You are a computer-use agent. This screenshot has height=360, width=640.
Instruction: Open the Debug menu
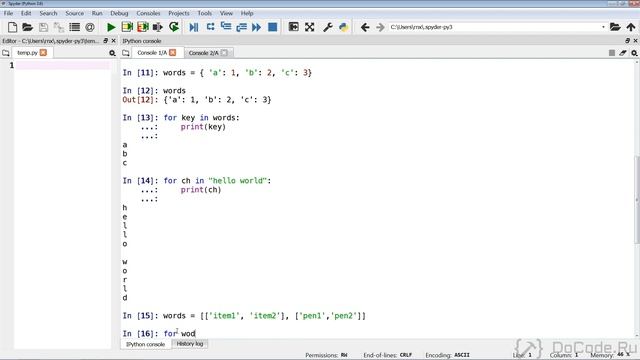pos(119,13)
